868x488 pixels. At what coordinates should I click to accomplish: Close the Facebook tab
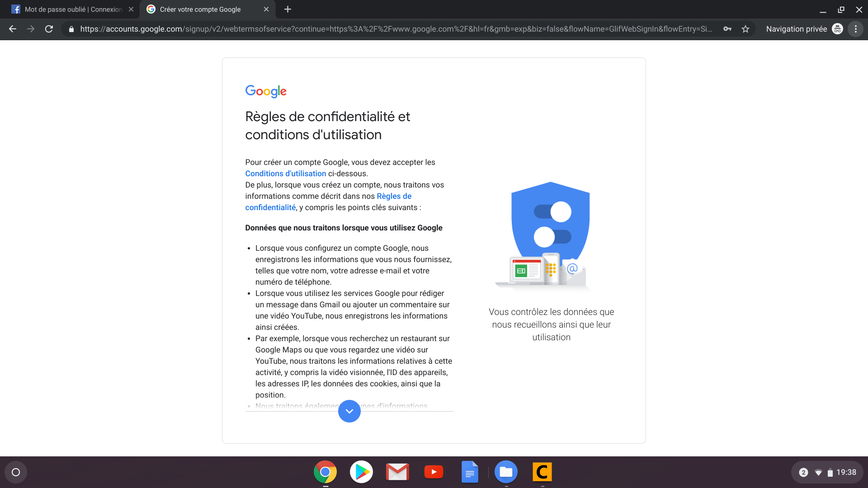pyautogui.click(x=131, y=9)
